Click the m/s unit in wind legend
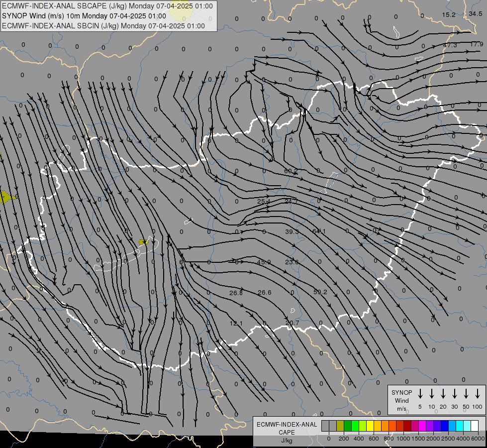 point(401,409)
